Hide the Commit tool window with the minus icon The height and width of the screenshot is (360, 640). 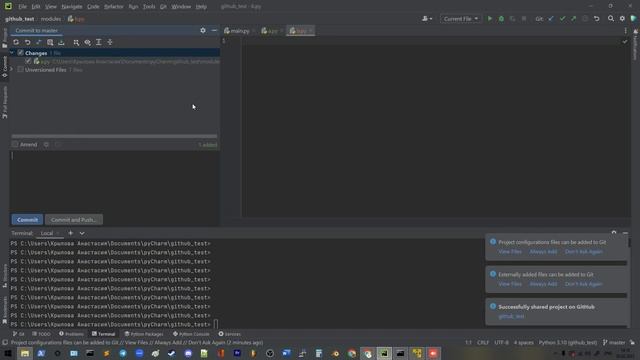pyautogui.click(x=214, y=31)
